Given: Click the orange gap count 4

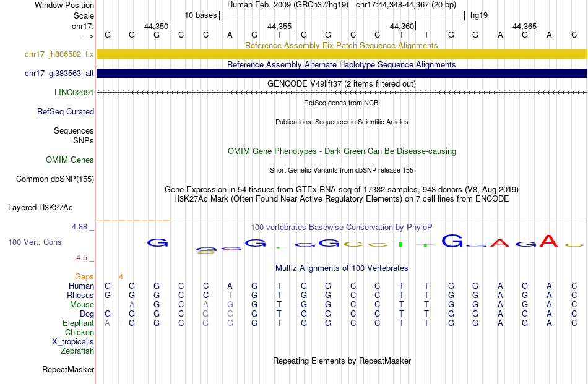Looking at the screenshot, I should (121, 277).
